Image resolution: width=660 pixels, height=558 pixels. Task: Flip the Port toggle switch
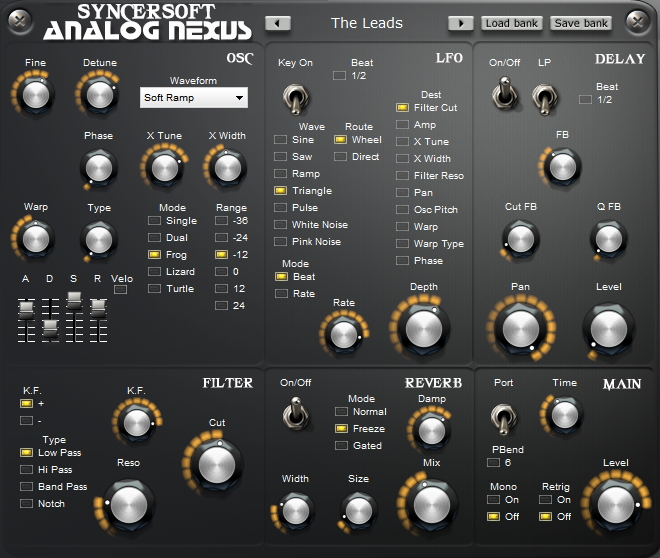tap(503, 419)
